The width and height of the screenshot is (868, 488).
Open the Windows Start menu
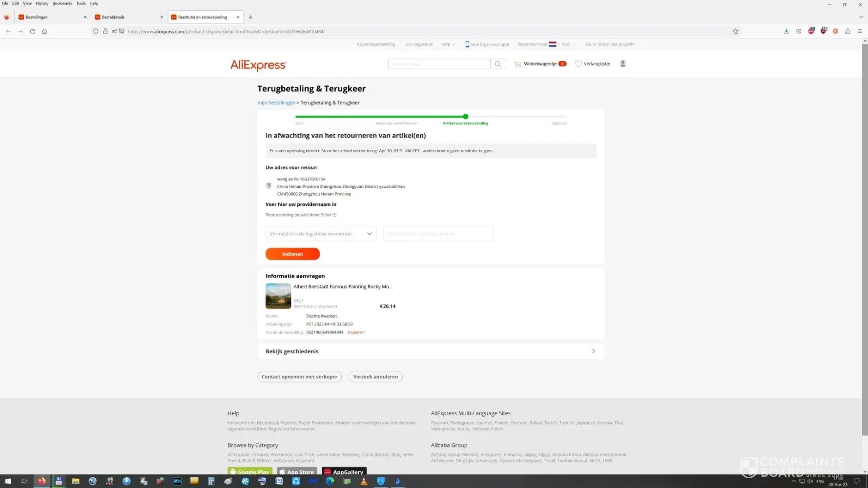[x=8, y=481]
